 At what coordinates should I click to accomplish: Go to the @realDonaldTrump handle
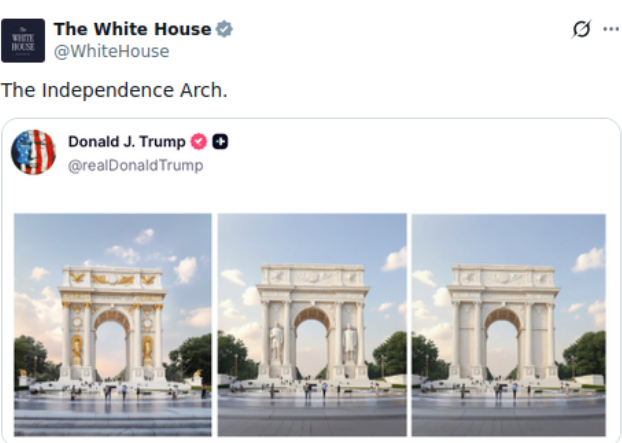pyautogui.click(x=135, y=165)
